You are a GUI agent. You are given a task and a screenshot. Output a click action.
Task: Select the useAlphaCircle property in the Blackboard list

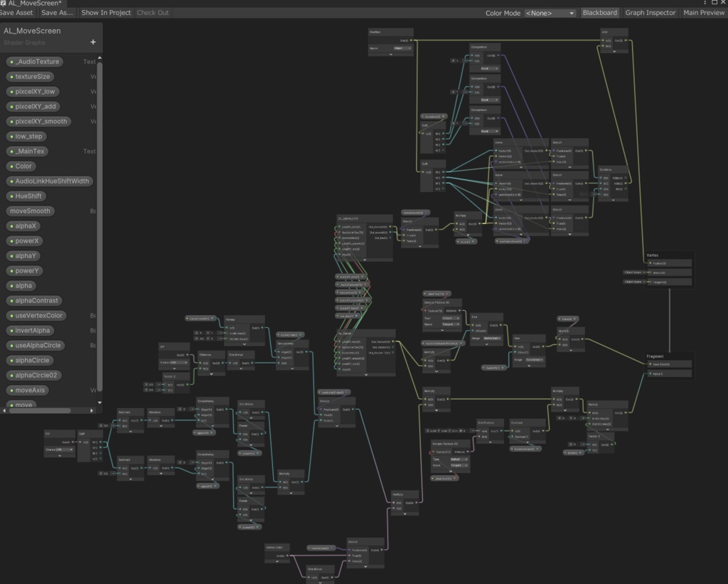click(36, 345)
